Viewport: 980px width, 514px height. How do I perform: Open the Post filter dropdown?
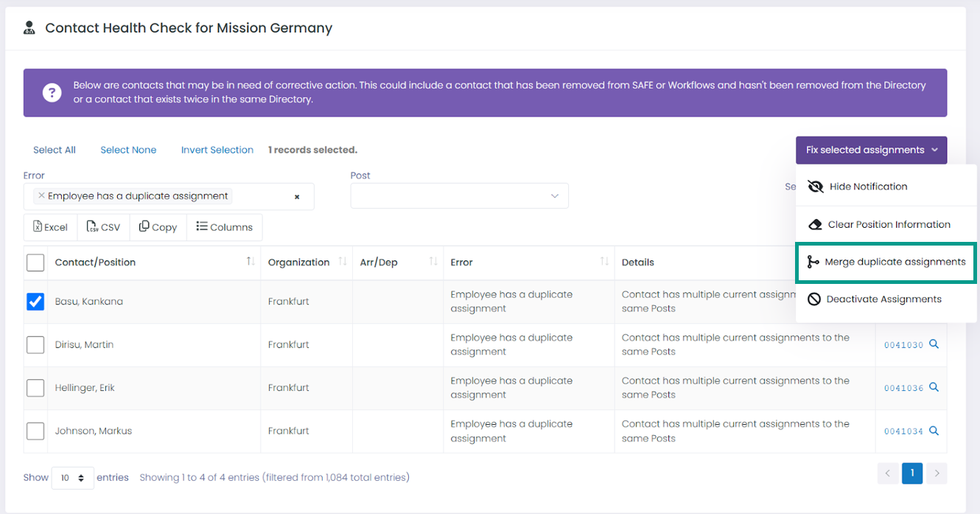click(x=459, y=195)
